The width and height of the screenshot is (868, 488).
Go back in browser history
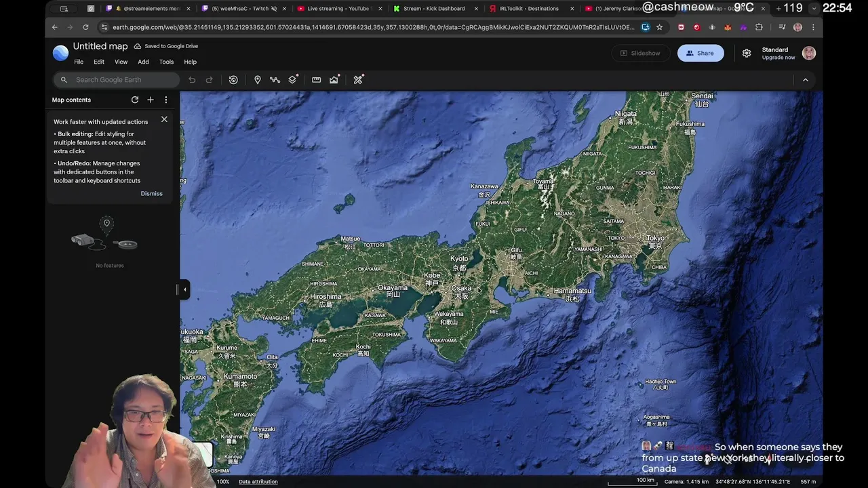click(x=55, y=27)
